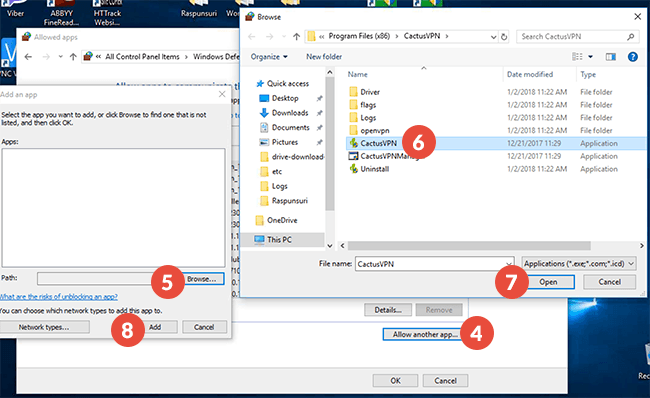Click Back arrow in Allowed apps window
The width and height of the screenshot is (650, 398).
(28, 57)
